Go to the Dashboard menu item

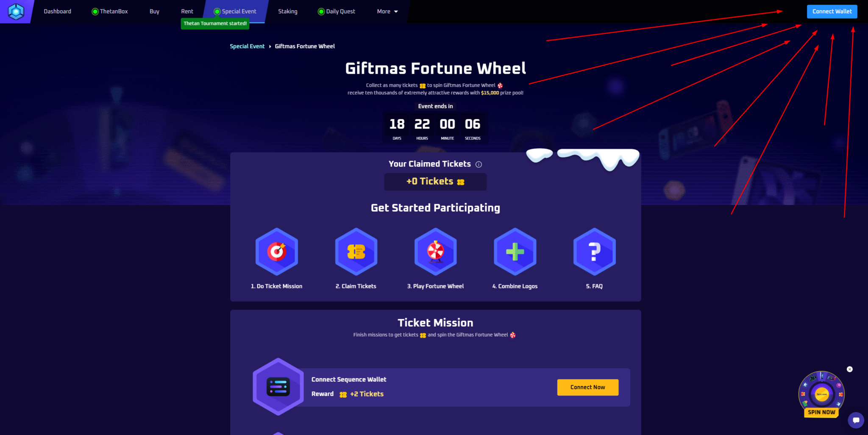[57, 11]
